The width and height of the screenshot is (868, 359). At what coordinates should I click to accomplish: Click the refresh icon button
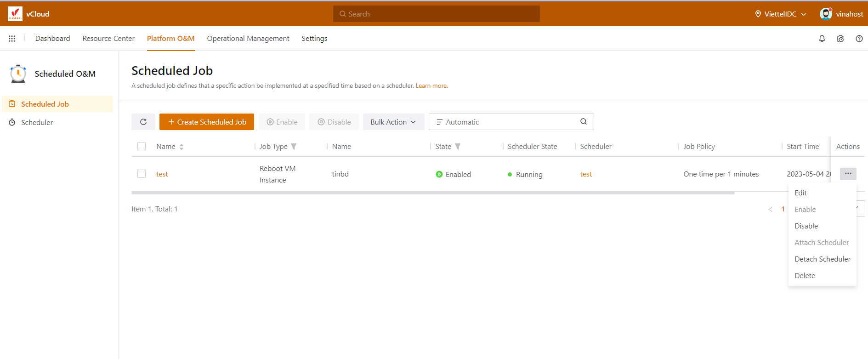143,122
